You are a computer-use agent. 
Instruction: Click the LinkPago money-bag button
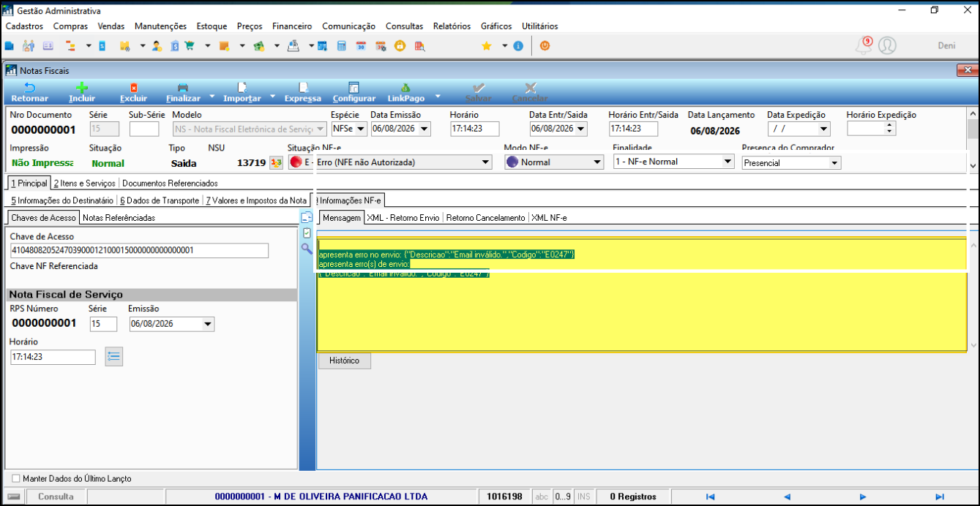click(x=406, y=92)
